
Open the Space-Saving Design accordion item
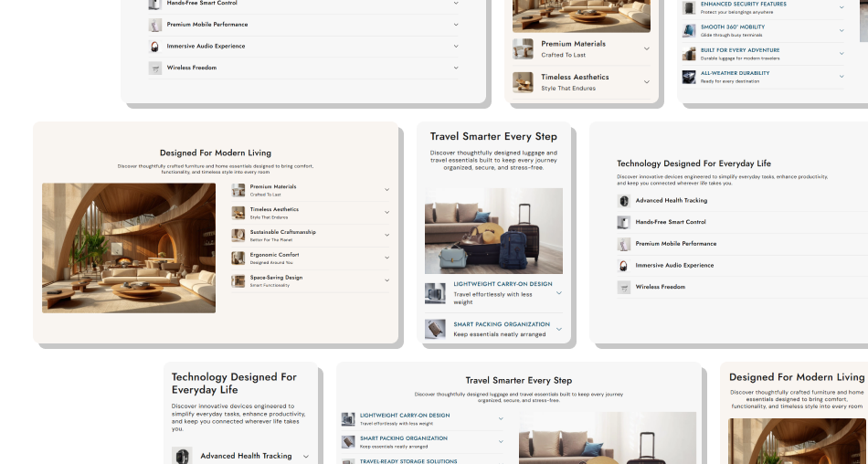(x=311, y=281)
